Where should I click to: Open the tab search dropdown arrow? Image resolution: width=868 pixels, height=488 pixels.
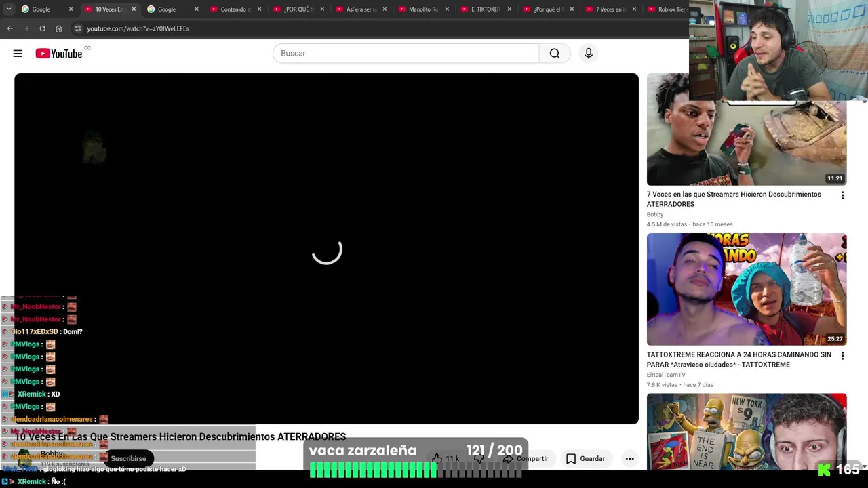tap(9, 9)
